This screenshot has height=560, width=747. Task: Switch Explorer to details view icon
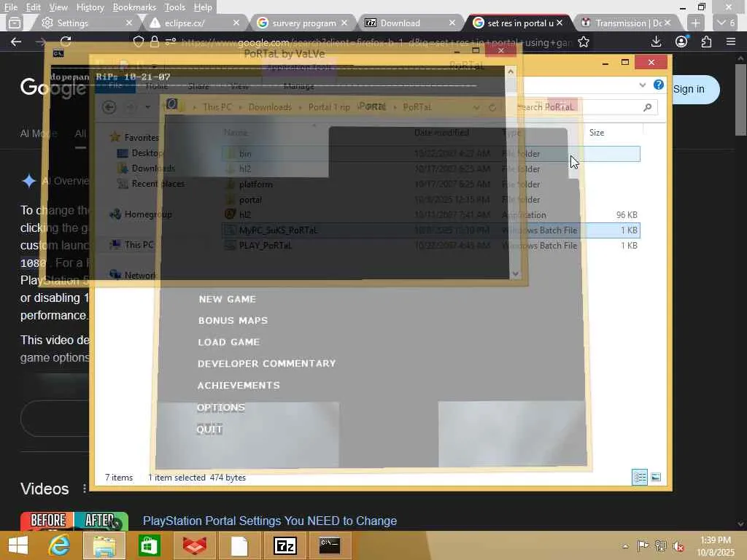coord(639,477)
